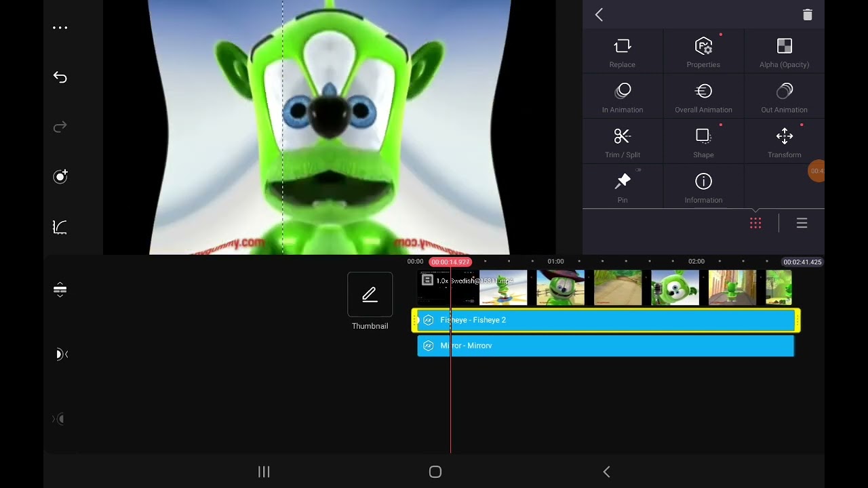
Task: Open the Transform tool
Action: (x=784, y=142)
